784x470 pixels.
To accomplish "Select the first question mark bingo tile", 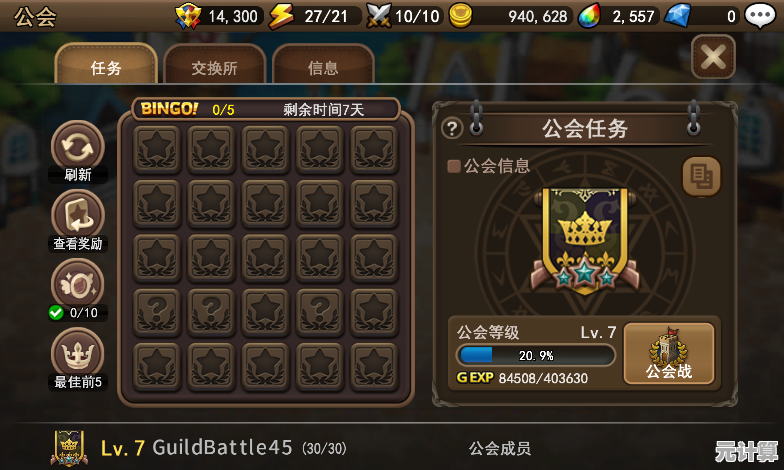I will [x=157, y=312].
